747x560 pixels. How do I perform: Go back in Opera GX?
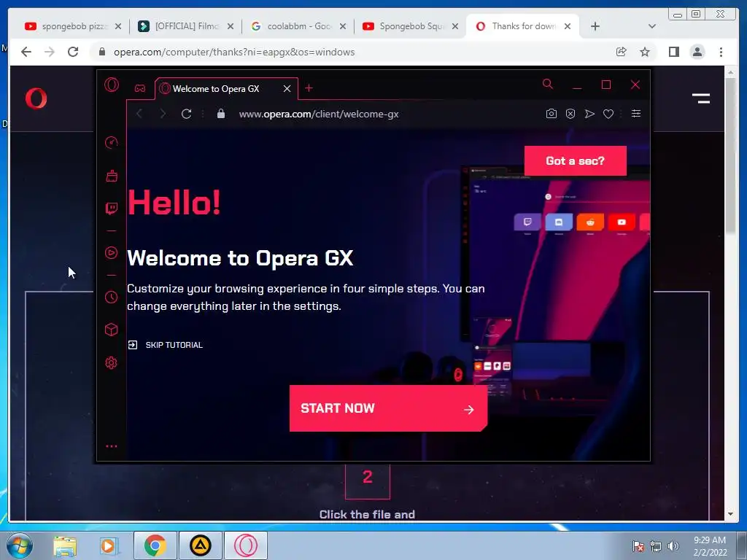click(139, 114)
